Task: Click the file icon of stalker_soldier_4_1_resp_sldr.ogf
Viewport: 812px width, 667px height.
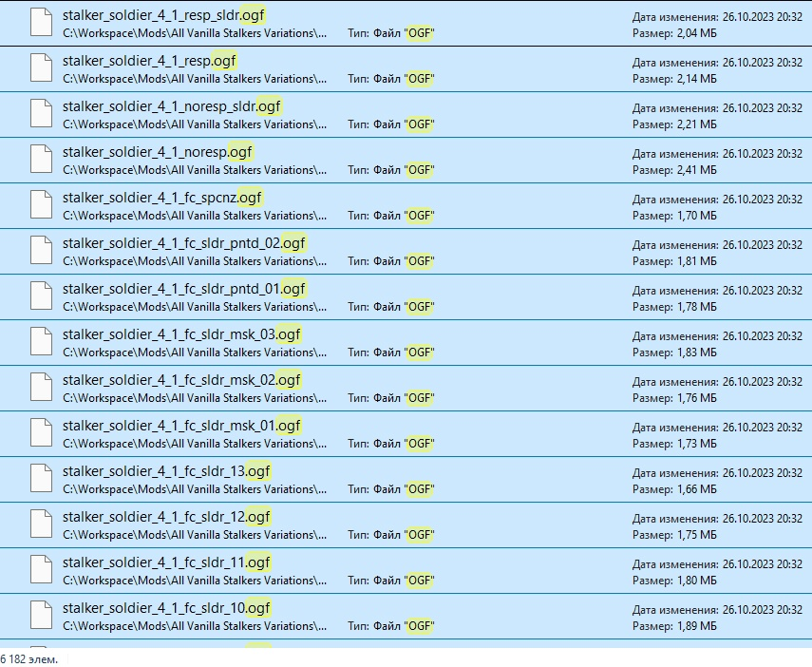Action: point(41,23)
